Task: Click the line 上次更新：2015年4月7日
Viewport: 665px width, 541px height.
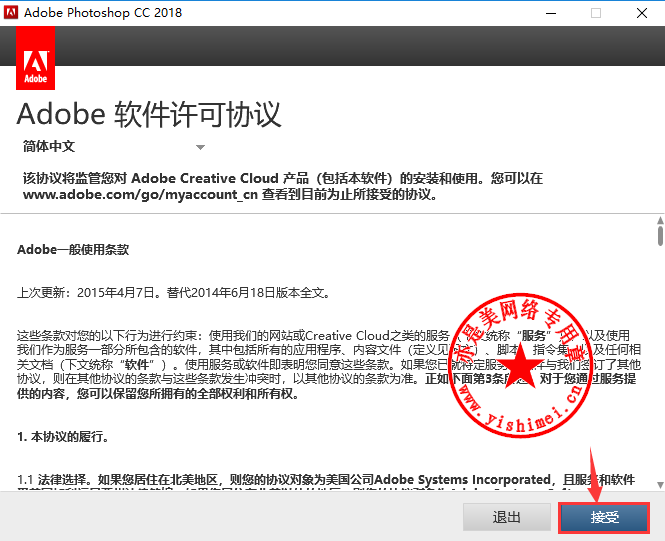Action: point(174,293)
